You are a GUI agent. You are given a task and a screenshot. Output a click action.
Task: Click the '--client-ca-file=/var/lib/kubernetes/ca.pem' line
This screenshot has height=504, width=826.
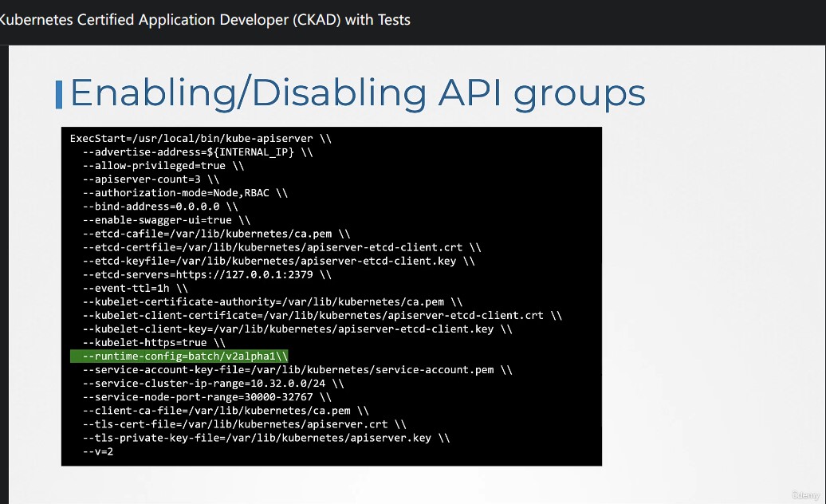(x=226, y=411)
